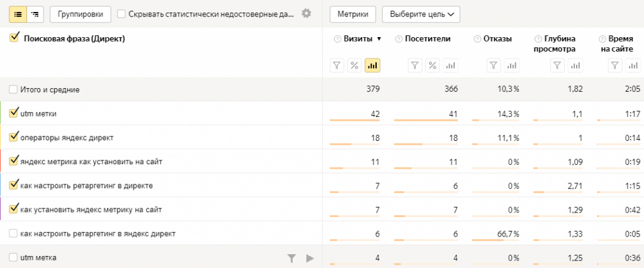Toggle highlighted bar chart icon under Визиты

(372, 65)
